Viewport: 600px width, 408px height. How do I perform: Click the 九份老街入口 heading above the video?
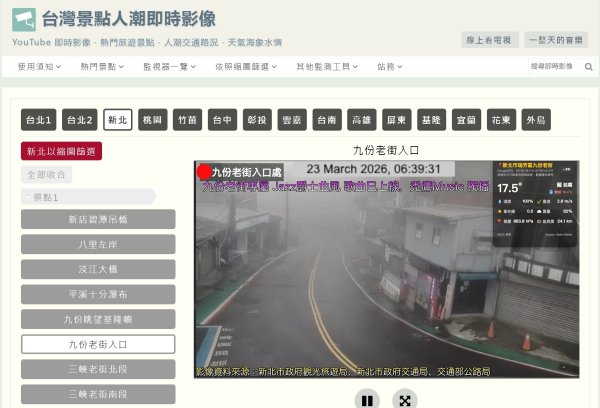(386, 150)
